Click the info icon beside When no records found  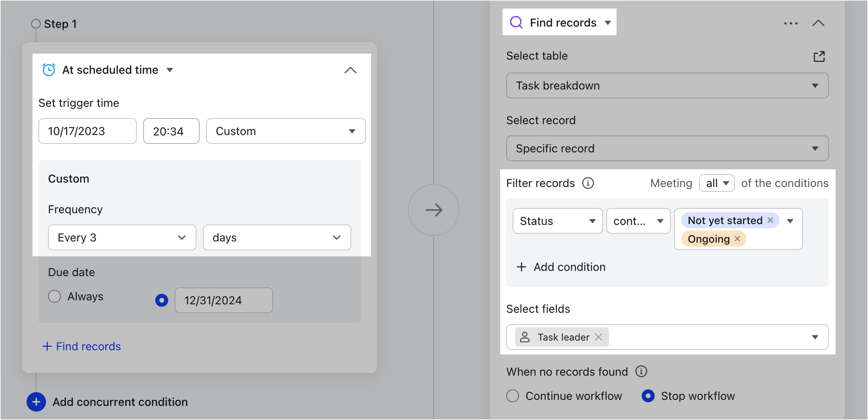pyautogui.click(x=641, y=372)
